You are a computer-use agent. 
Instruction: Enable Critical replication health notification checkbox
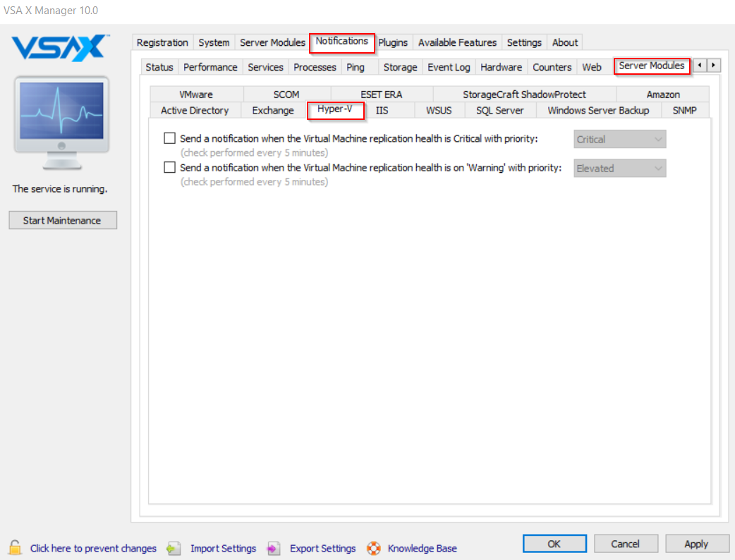tap(170, 138)
